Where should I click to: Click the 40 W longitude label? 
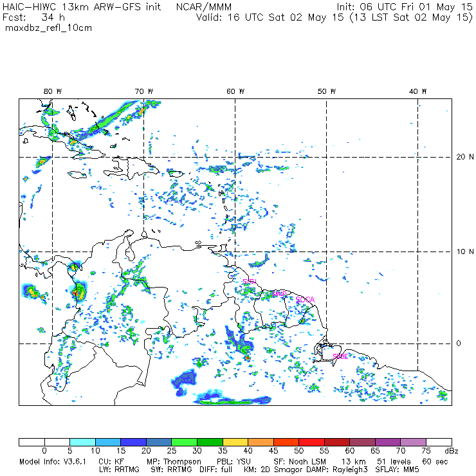tap(417, 91)
